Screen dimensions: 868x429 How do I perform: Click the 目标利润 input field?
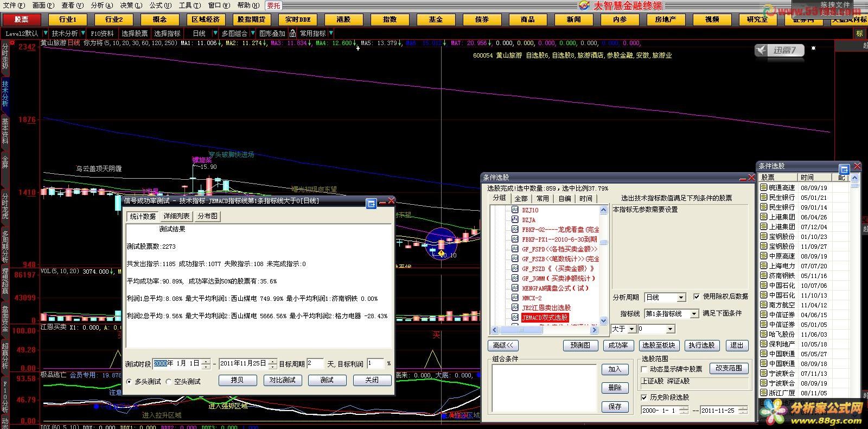pyautogui.click(x=375, y=363)
